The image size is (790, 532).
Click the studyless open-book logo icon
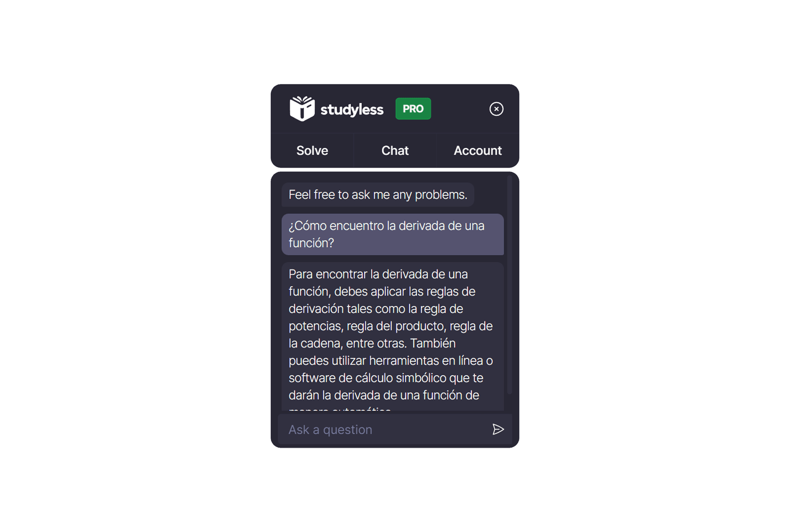pyautogui.click(x=302, y=108)
